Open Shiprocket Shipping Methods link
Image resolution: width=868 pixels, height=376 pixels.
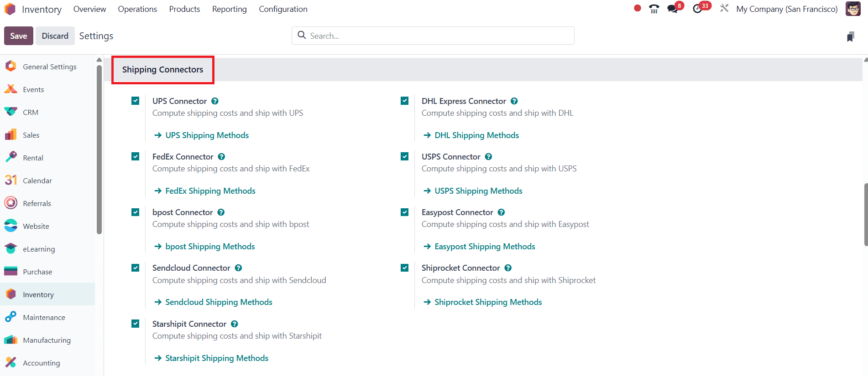[x=483, y=302]
